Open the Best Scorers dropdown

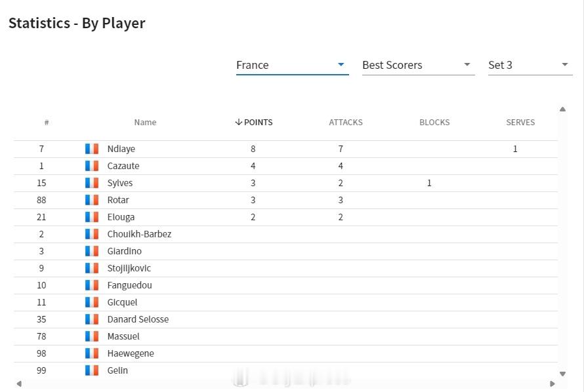418,65
